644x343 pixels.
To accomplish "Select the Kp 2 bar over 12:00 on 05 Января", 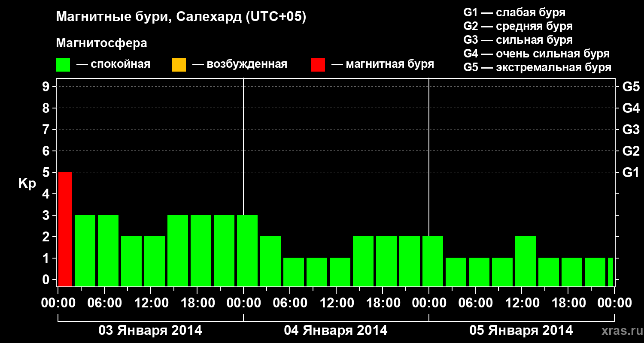I will point(526,261).
